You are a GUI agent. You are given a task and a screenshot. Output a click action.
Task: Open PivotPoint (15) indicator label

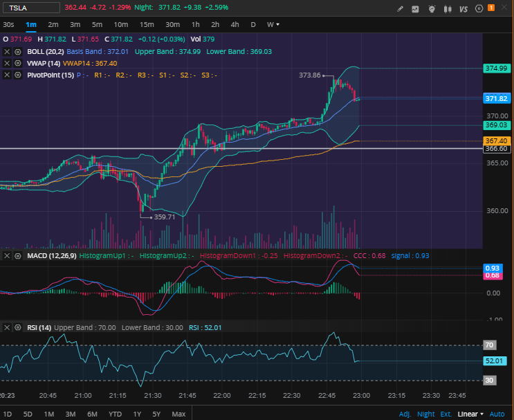51,75
